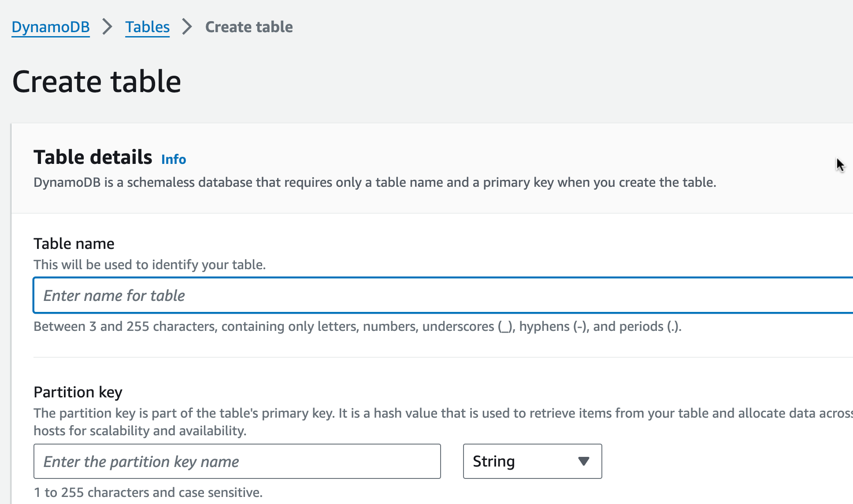Click the identify your table hint text

(150, 265)
